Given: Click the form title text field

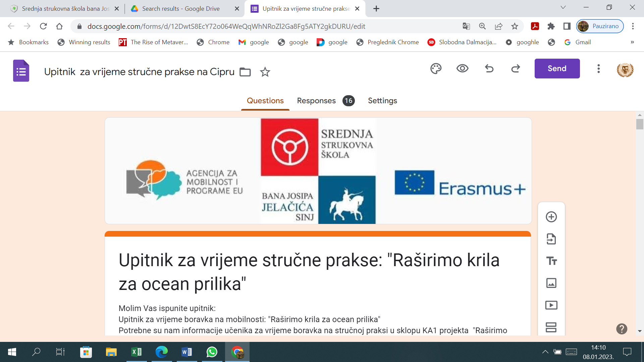Looking at the screenshot, I should click(139, 72).
